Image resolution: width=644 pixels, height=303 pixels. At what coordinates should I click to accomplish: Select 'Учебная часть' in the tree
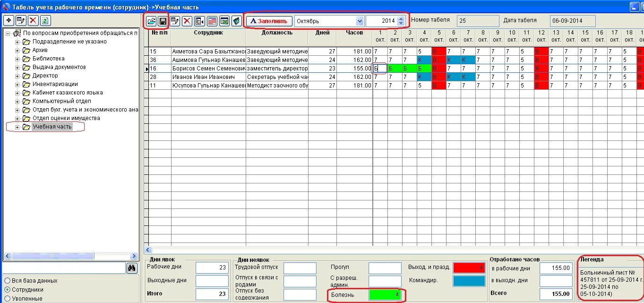coord(52,127)
